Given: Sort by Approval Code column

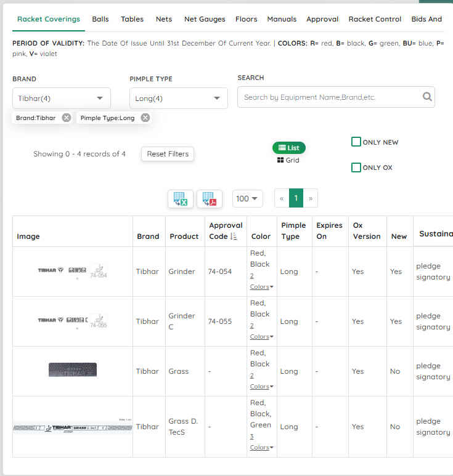Looking at the screenshot, I should pyautogui.click(x=234, y=236).
